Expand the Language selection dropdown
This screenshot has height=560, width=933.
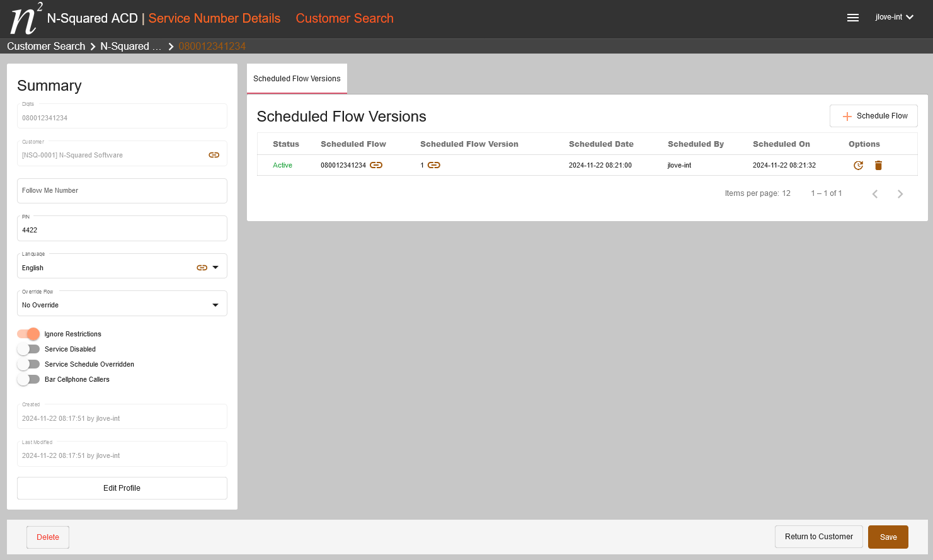click(215, 267)
